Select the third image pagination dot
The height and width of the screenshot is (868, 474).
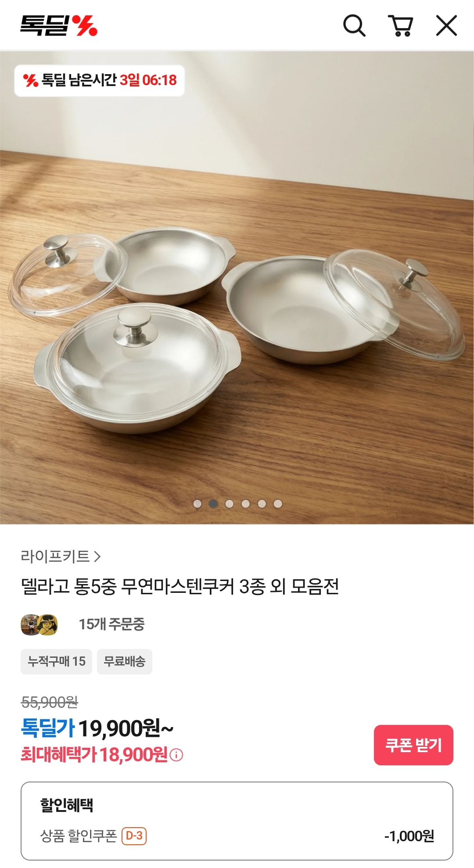coord(230,504)
